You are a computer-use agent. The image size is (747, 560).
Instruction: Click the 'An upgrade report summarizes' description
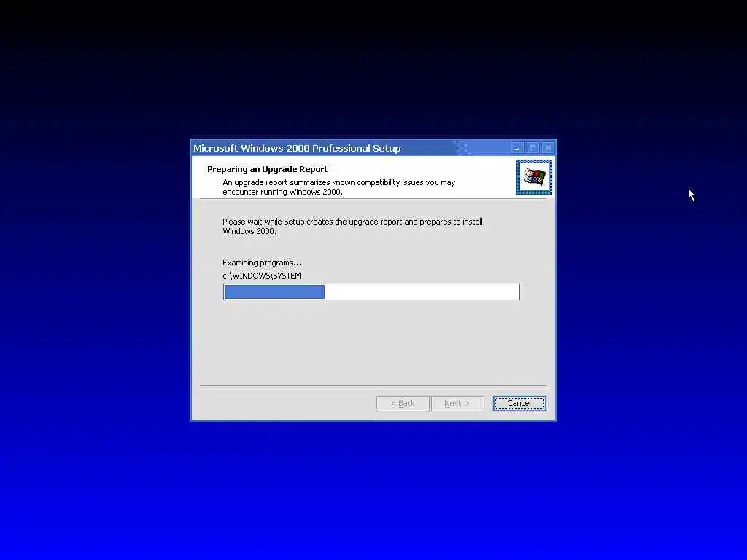tap(338, 187)
